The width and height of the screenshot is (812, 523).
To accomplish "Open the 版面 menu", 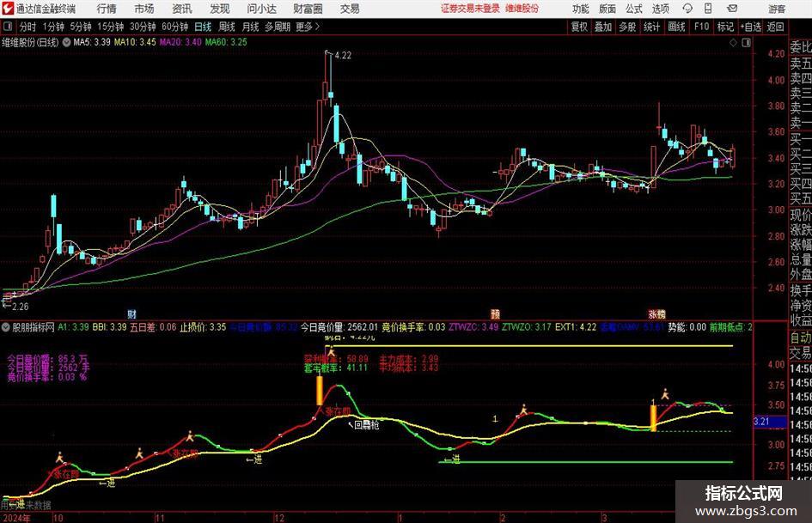I will (607, 9).
